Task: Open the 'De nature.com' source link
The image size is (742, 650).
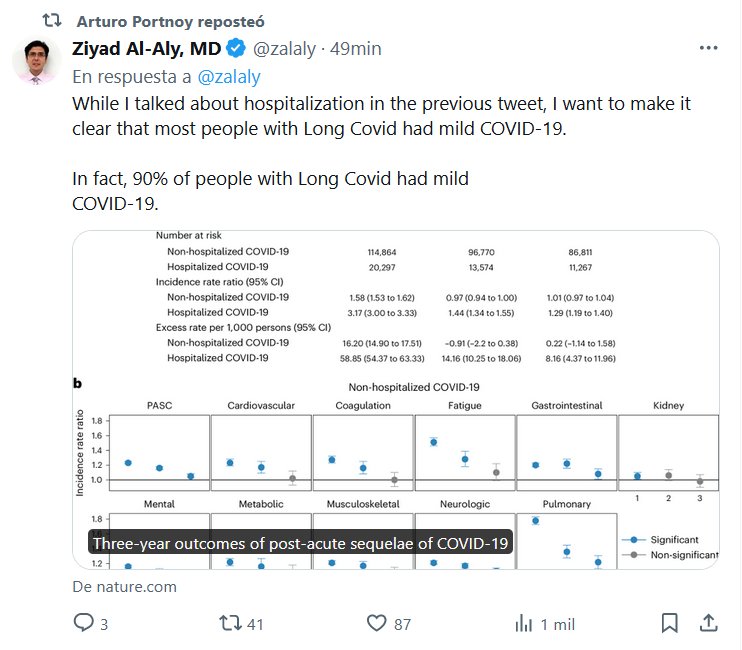Action: pos(124,586)
